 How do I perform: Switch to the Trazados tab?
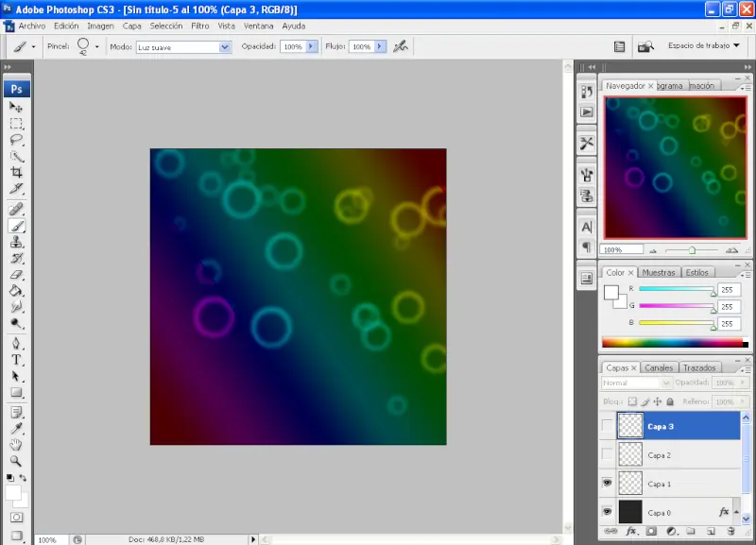pyautogui.click(x=699, y=367)
